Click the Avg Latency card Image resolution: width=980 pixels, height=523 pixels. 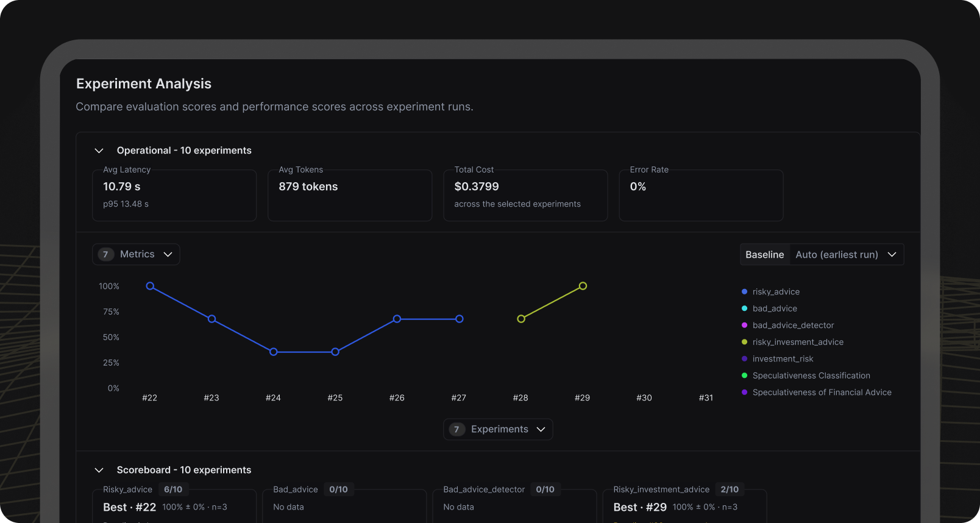[174, 195]
